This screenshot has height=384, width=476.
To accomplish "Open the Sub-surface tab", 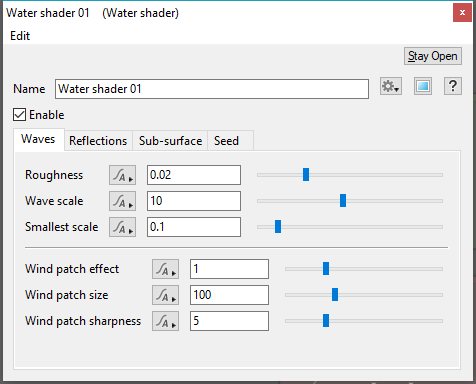I will (170, 141).
